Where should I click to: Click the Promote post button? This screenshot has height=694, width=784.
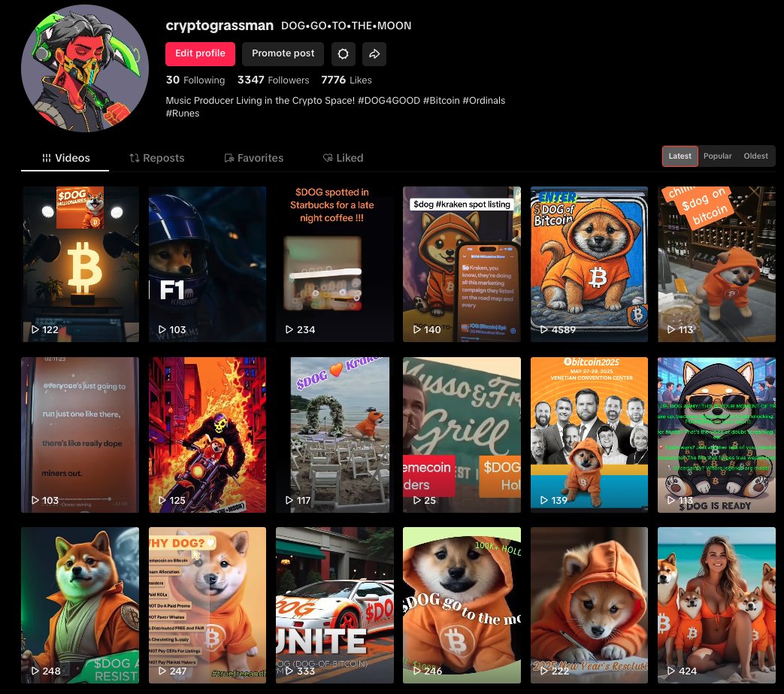[283, 54]
